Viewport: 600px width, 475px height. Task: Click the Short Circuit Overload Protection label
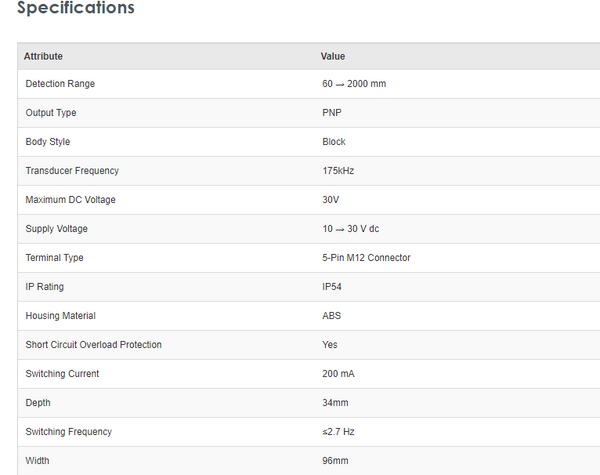pos(93,345)
